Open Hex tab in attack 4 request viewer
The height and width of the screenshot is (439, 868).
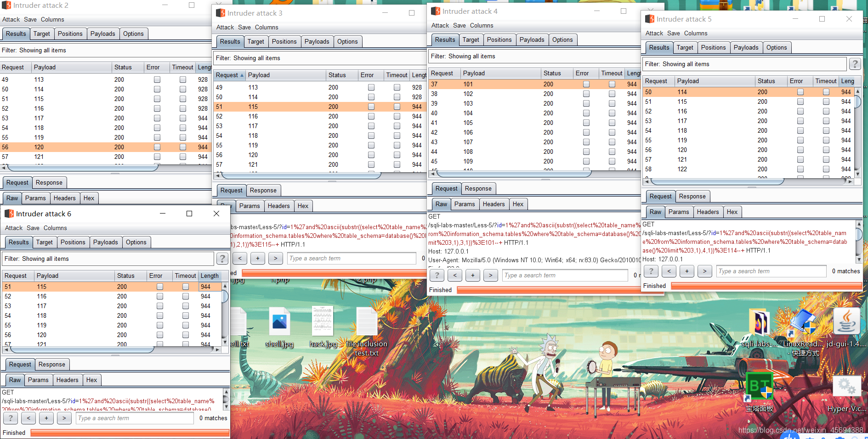(518, 204)
